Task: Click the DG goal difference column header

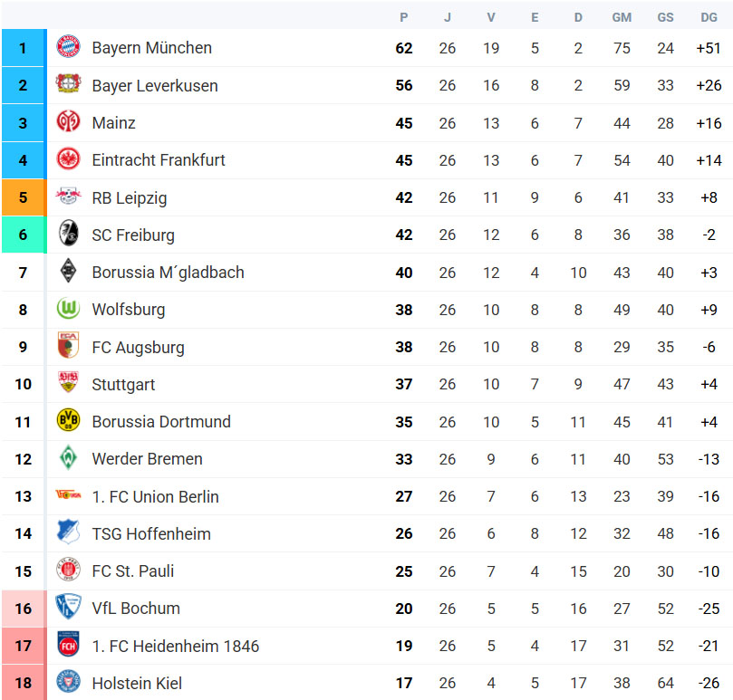Action: pos(709,17)
